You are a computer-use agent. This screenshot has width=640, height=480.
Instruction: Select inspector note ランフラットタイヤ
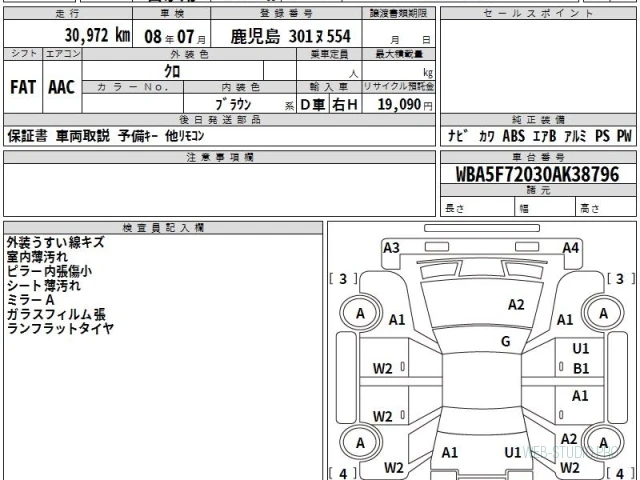pyautogui.click(x=60, y=329)
